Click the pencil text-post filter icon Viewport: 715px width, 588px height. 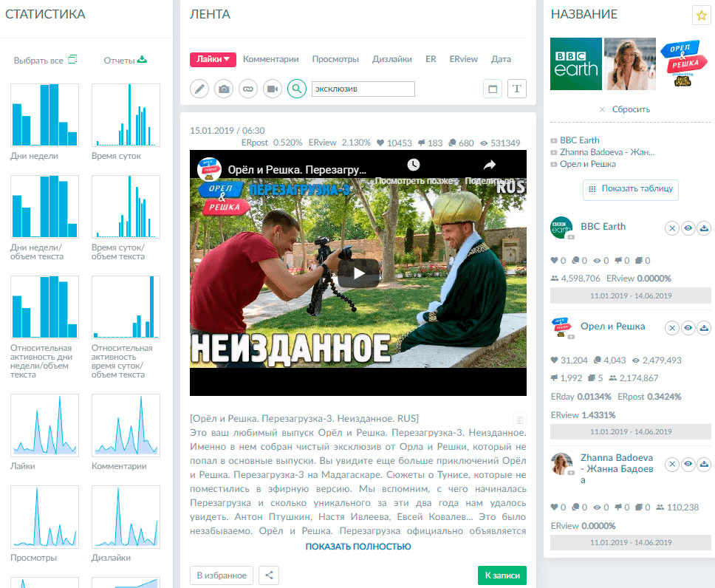[199, 89]
